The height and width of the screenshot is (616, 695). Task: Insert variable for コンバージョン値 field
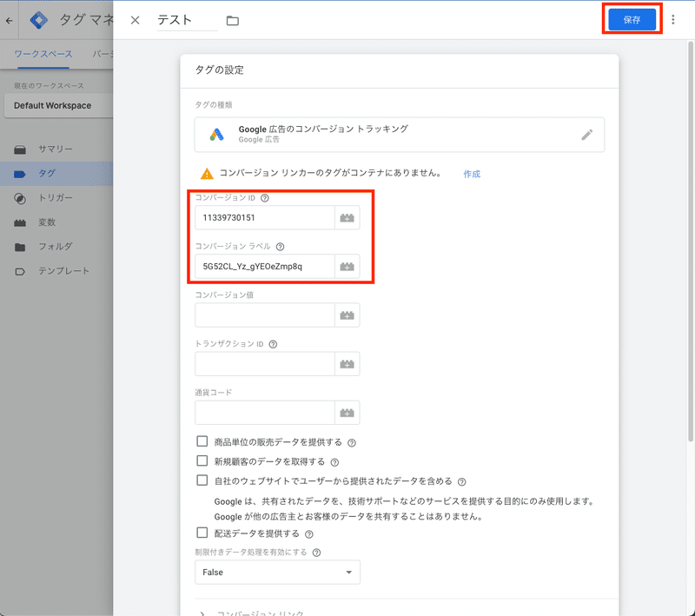(x=347, y=315)
